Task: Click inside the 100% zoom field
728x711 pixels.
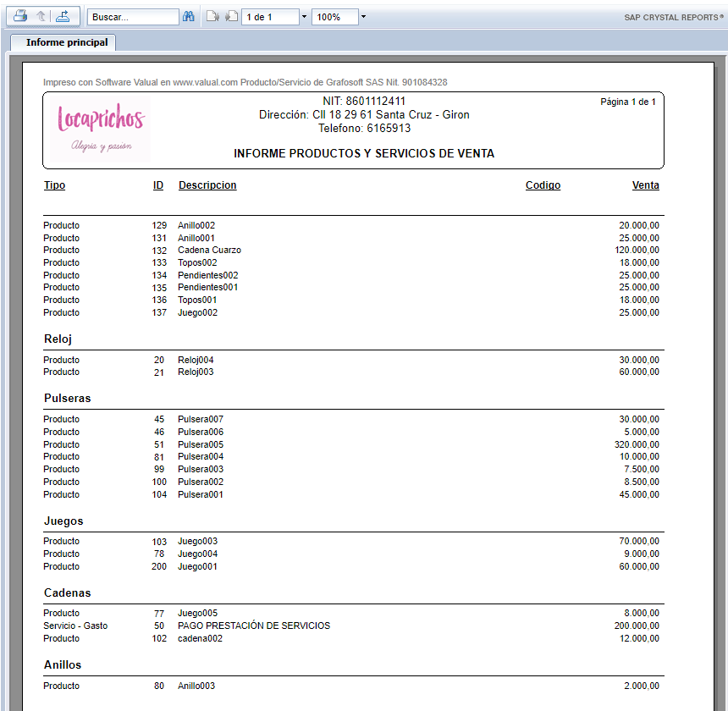Action: (x=334, y=17)
